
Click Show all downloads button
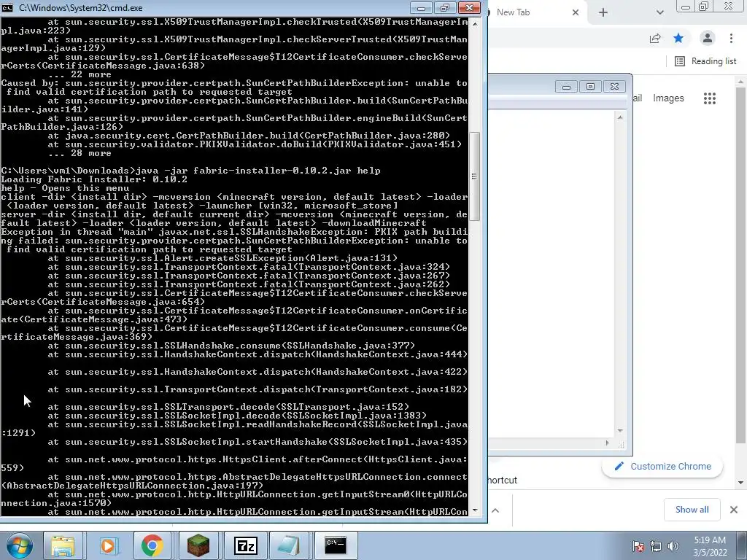click(692, 510)
